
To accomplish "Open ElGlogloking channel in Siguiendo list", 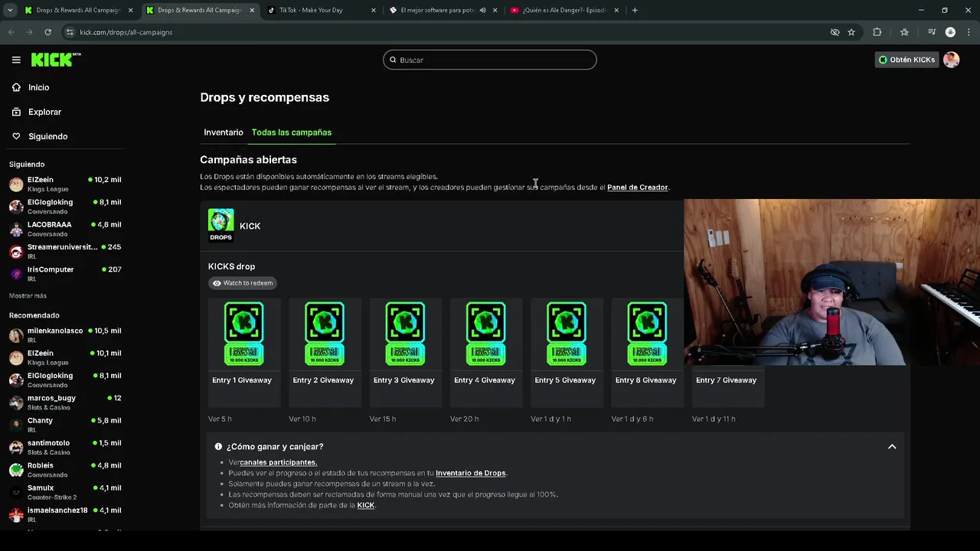I will [x=65, y=207].
